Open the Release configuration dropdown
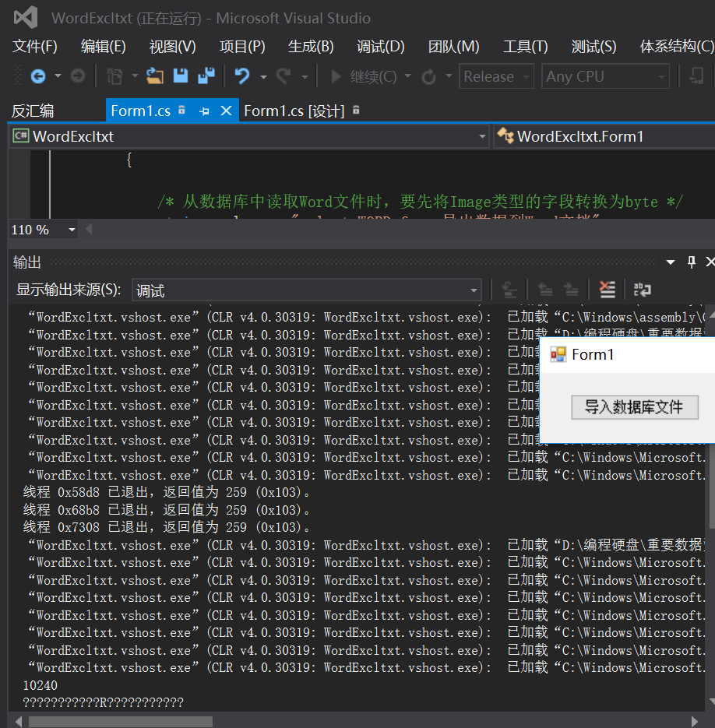The width and height of the screenshot is (715, 728). pyautogui.click(x=496, y=76)
